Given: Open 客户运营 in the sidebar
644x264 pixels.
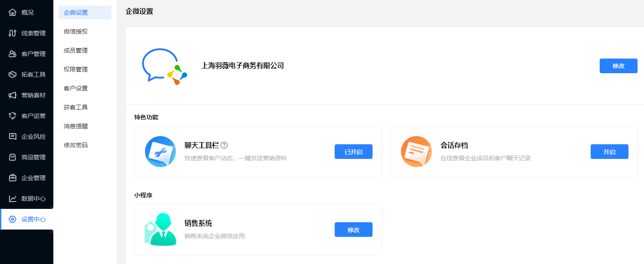Looking at the screenshot, I should point(27,116).
